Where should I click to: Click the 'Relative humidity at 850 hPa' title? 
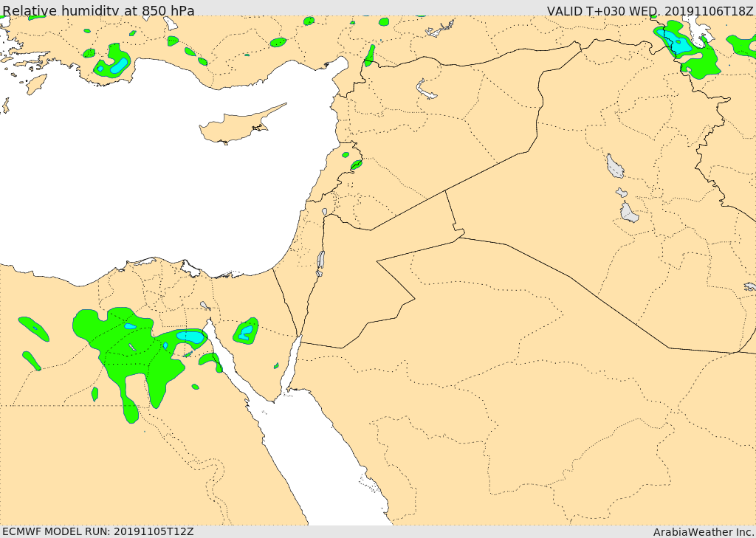click(98, 10)
